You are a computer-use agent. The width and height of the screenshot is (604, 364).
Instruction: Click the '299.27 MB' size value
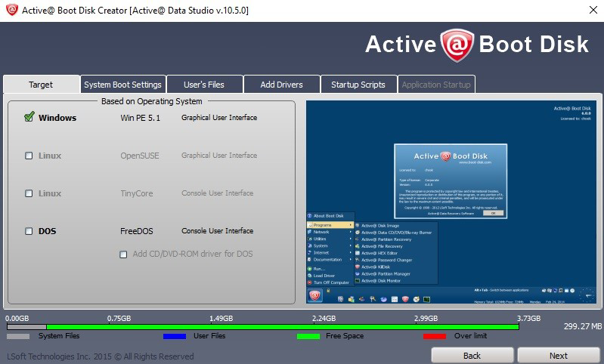[x=583, y=326]
